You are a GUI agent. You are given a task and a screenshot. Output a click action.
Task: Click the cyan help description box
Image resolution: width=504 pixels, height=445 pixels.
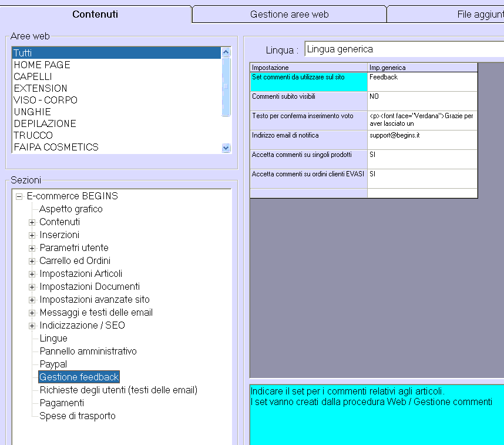(377, 415)
